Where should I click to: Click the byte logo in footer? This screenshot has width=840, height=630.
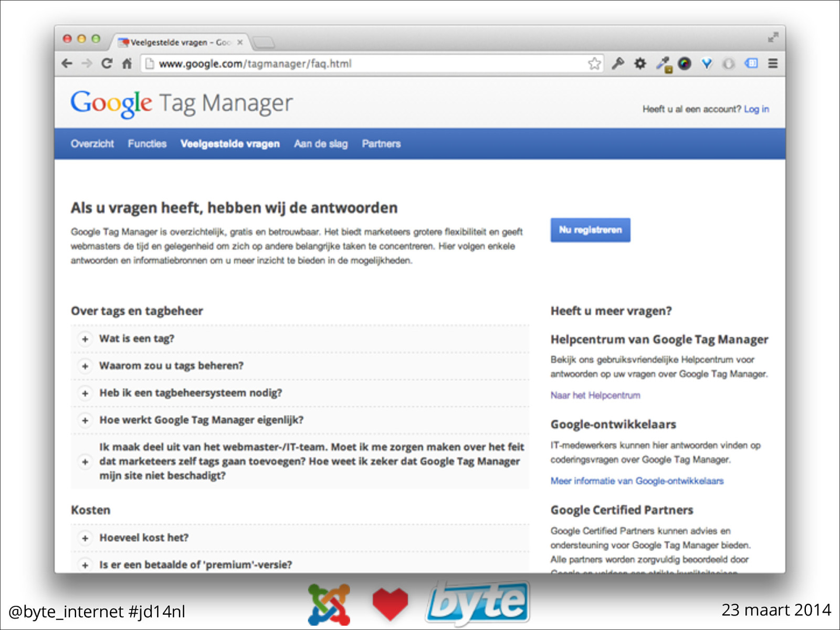(478, 604)
